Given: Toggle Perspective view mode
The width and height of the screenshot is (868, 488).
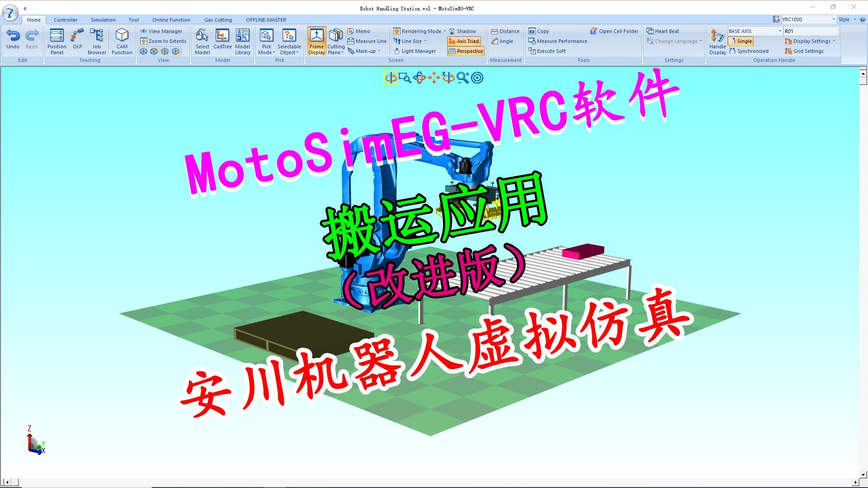Looking at the screenshot, I should (465, 51).
